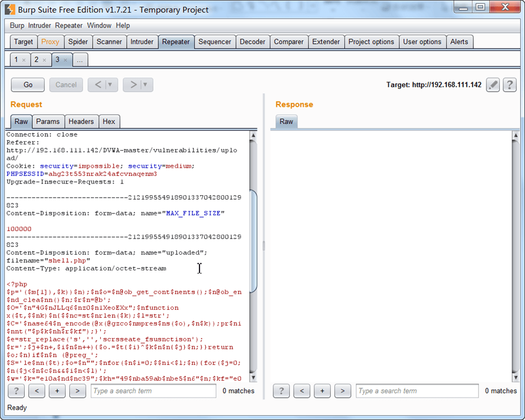This screenshot has width=525, height=420.
Task: Click the 100000 value in request body
Action: tap(19, 229)
